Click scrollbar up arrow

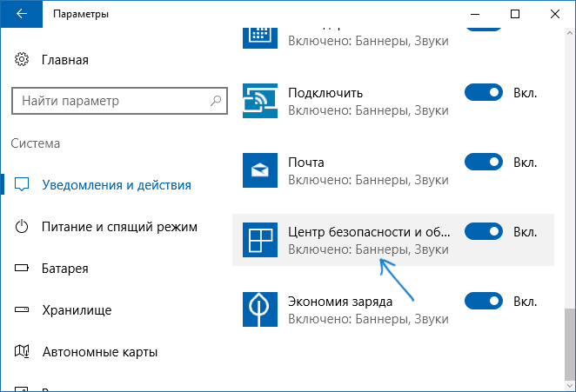[x=570, y=33]
